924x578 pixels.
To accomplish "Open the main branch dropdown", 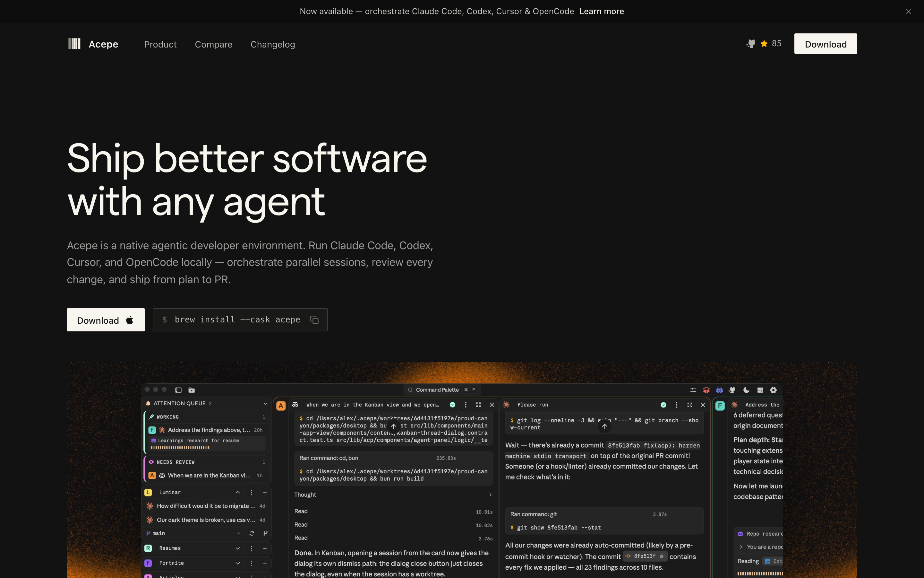I will point(238,533).
